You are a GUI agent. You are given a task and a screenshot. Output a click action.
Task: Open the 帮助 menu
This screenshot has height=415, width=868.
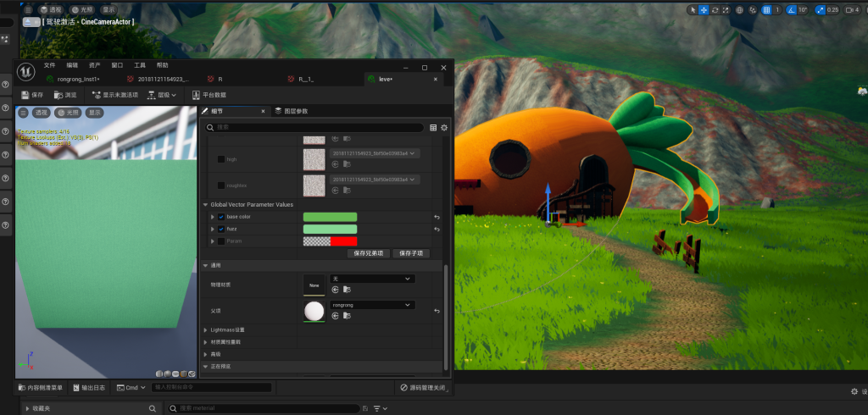click(162, 65)
